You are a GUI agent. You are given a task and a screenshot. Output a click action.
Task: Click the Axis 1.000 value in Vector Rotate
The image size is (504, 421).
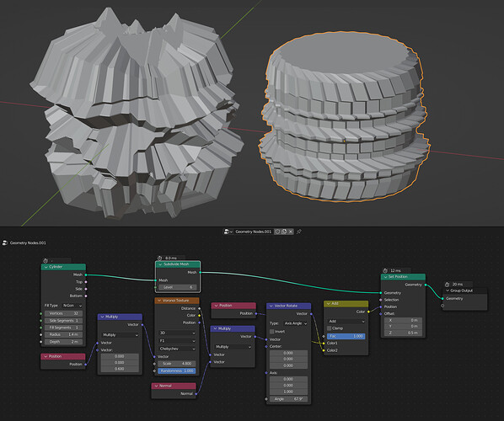[288, 392]
